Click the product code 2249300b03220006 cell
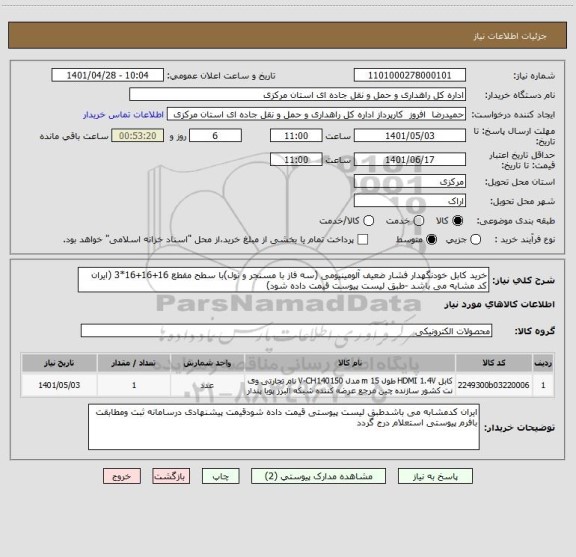 [494, 385]
